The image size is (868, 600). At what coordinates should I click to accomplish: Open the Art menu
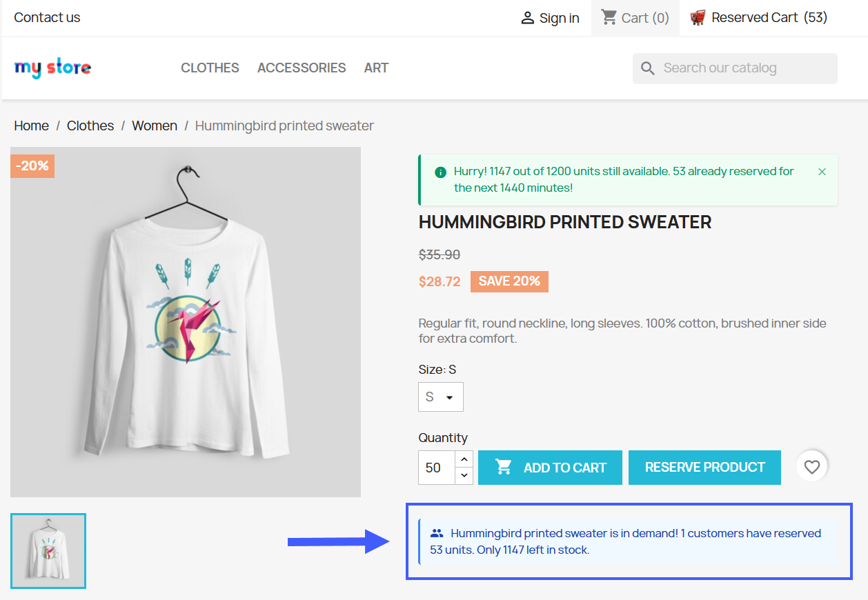point(376,68)
